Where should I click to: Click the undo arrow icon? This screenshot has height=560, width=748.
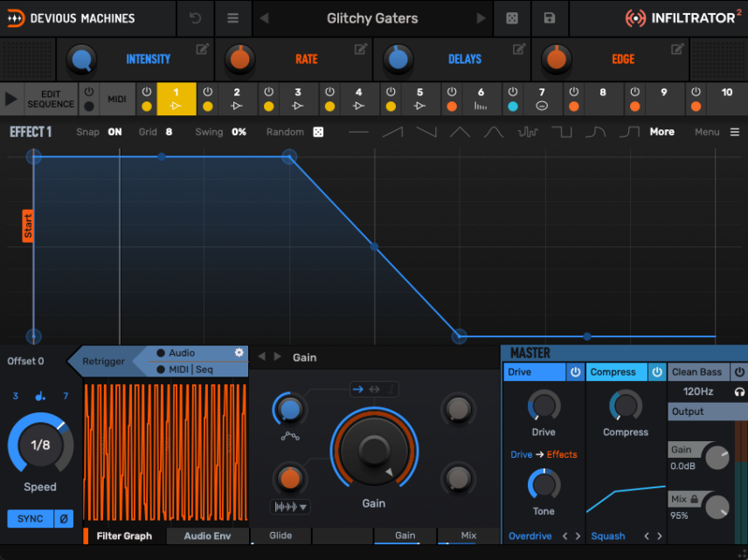195,18
